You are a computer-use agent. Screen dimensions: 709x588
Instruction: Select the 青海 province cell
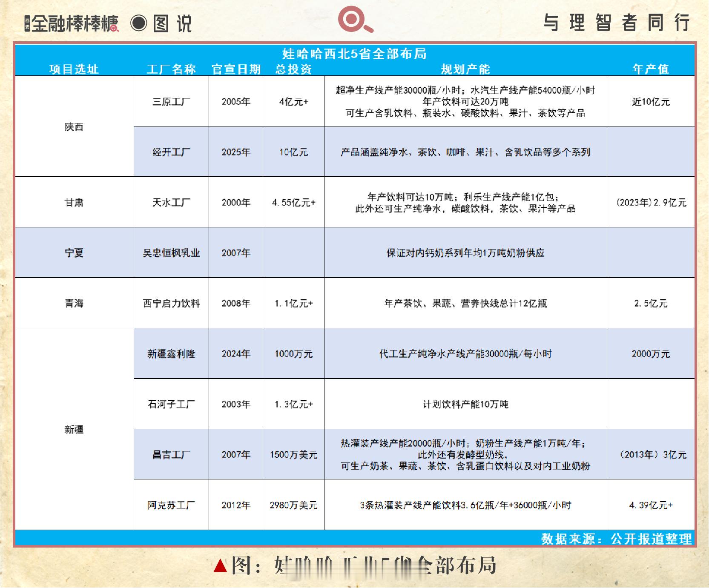coord(74,304)
